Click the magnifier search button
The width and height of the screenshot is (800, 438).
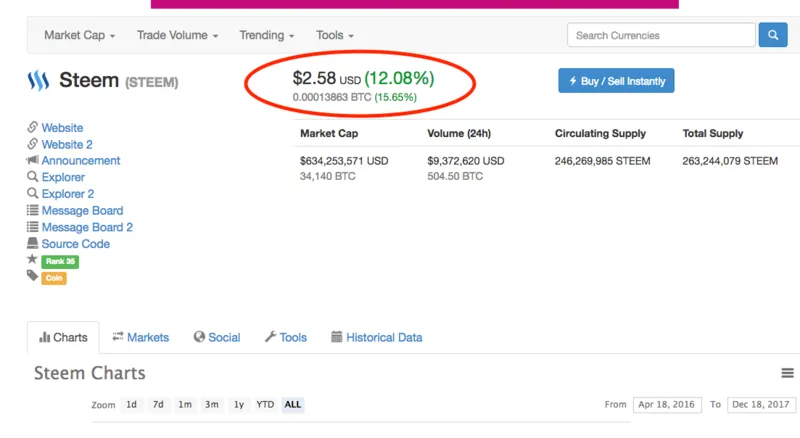pyautogui.click(x=772, y=35)
